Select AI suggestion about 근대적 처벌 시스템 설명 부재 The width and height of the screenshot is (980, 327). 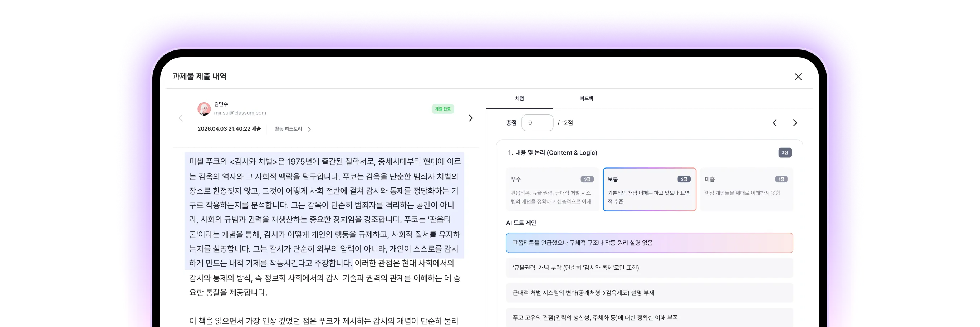[650, 293]
